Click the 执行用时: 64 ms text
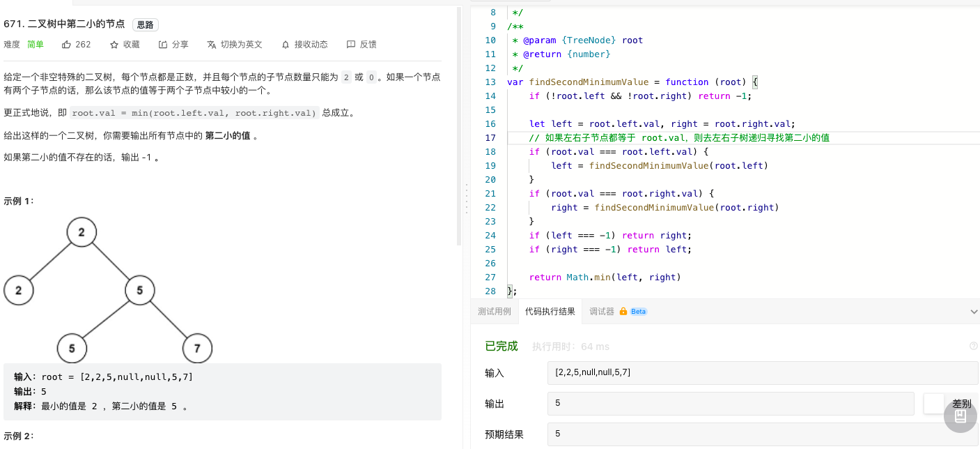 pos(570,347)
